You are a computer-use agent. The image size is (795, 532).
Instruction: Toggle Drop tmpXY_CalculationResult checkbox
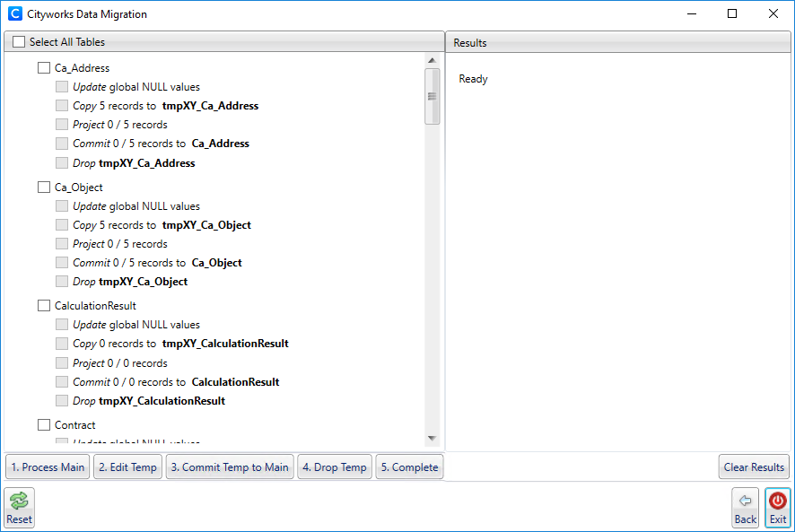(x=62, y=401)
